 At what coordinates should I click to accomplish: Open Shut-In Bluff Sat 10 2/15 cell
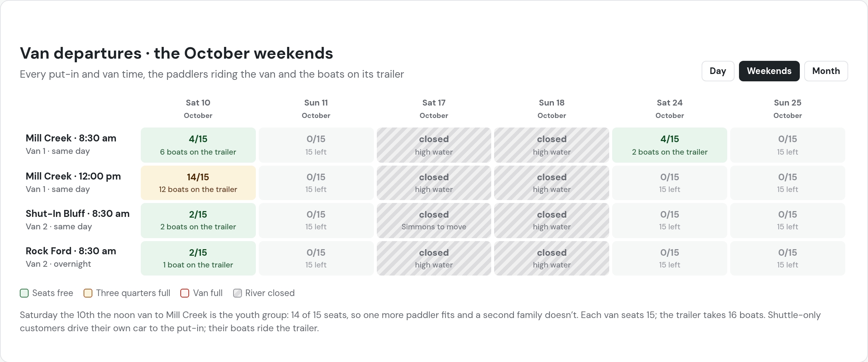pyautogui.click(x=198, y=221)
